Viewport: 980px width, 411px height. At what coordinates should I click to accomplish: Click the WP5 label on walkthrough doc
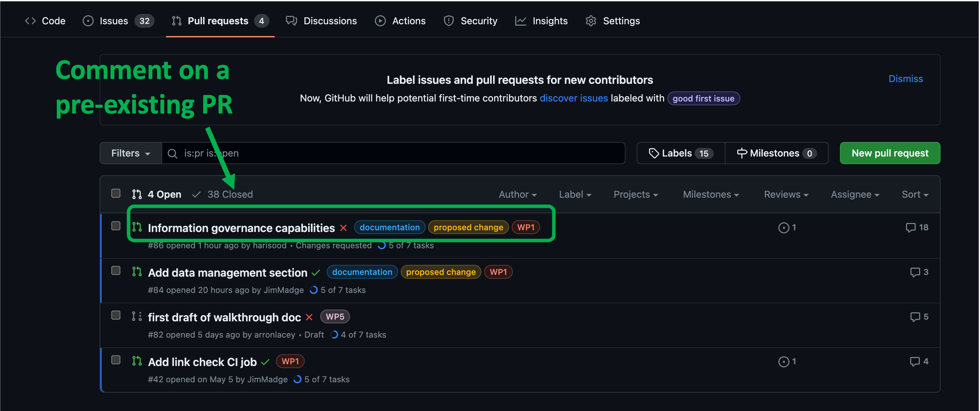[335, 316]
